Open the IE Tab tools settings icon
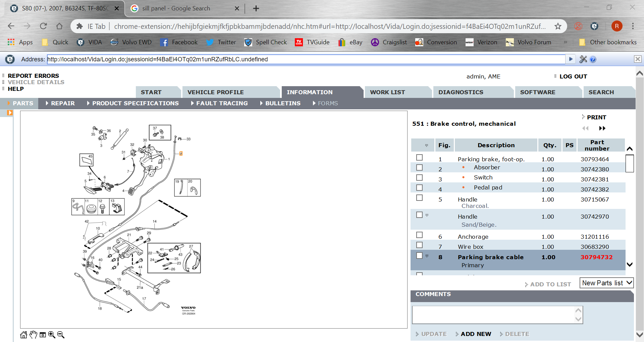The width and height of the screenshot is (644, 342). [583, 59]
